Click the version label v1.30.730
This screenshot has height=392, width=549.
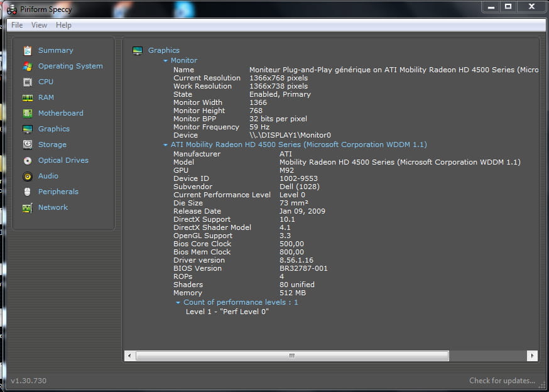coord(29,381)
